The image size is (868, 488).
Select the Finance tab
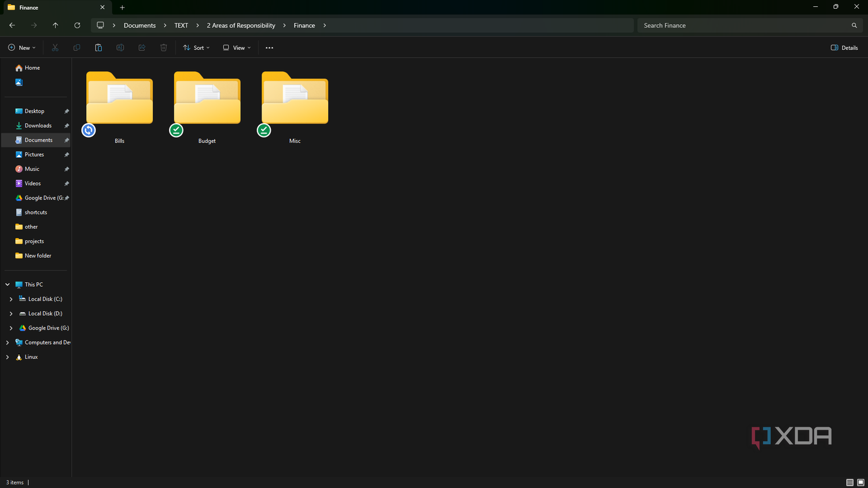(56, 8)
